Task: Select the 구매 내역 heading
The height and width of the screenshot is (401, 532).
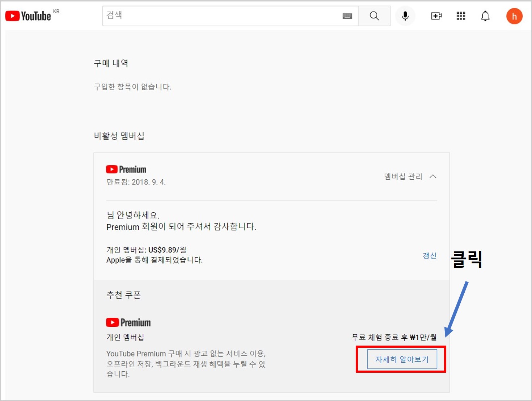Action: tap(111, 63)
